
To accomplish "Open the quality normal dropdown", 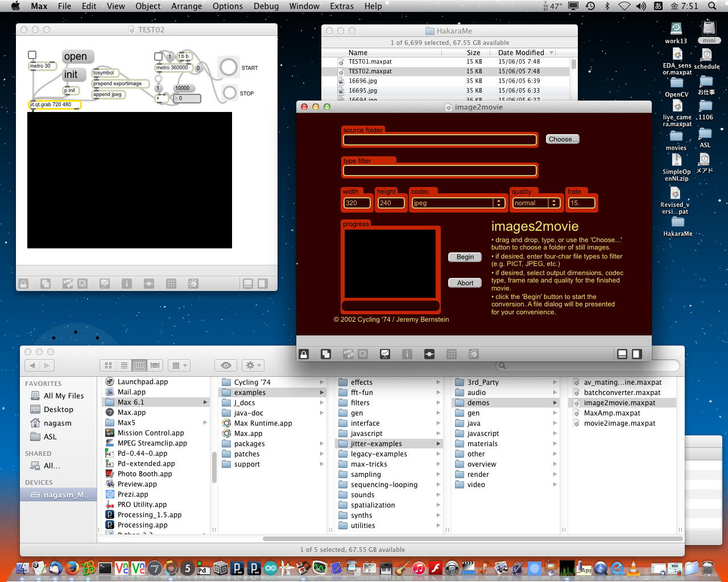I will (536, 203).
